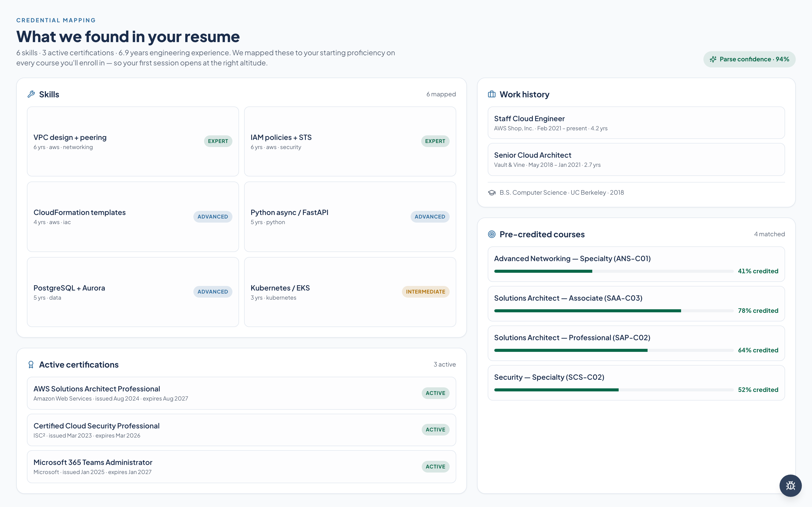This screenshot has height=507, width=812.
Task: Open Solutions Architect Associate (SAA-C03) course
Action: click(x=636, y=303)
